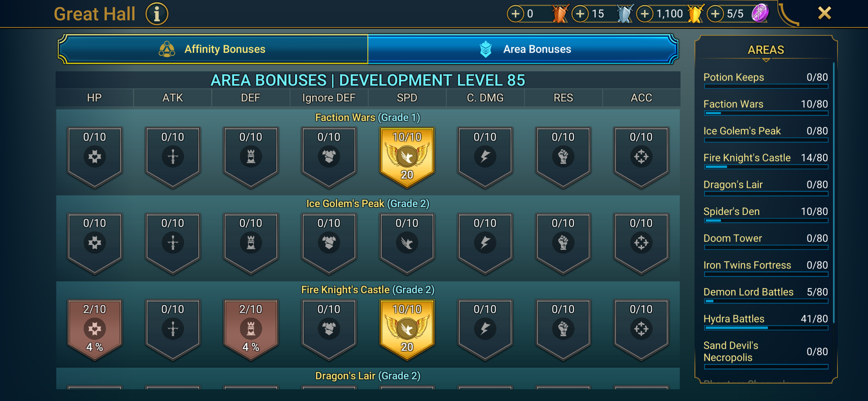This screenshot has width=868, height=401.
Task: Expand the AREAS panel header arrow
Action: click(766, 60)
